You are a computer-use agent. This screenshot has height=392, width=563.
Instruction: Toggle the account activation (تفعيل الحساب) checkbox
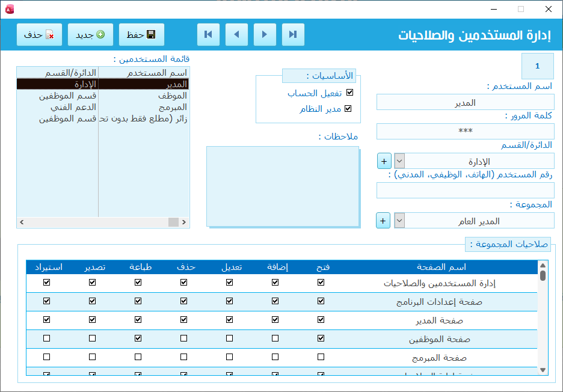[349, 93]
